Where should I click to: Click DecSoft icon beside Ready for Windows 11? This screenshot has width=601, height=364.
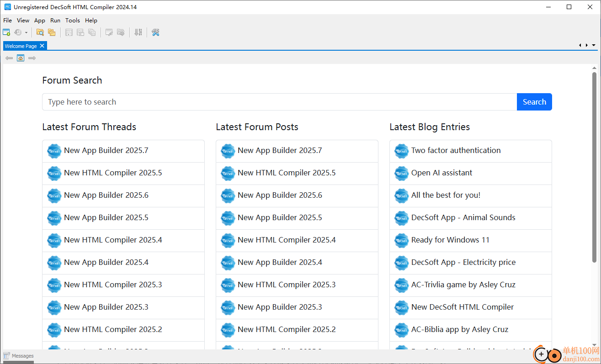401,240
